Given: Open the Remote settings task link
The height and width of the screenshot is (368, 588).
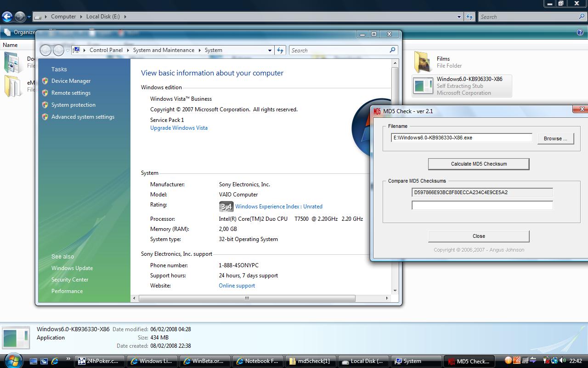Looking at the screenshot, I should click(x=71, y=93).
